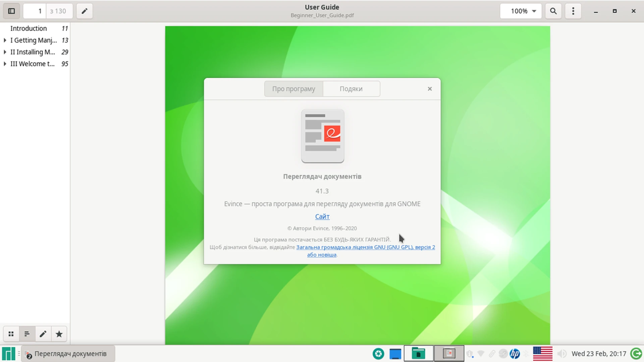This screenshot has height=362, width=644.
Task: Toggle the side pane button in the toolbar
Action: coord(11,11)
